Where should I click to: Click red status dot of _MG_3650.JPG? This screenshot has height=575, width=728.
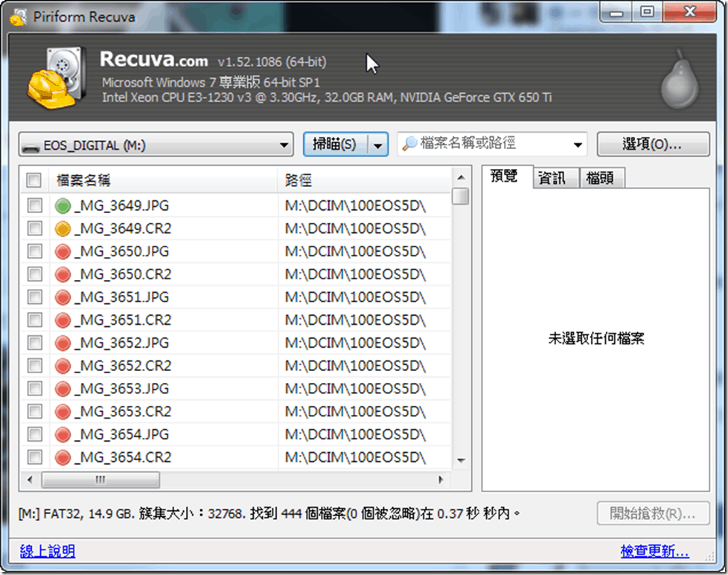click(63, 252)
